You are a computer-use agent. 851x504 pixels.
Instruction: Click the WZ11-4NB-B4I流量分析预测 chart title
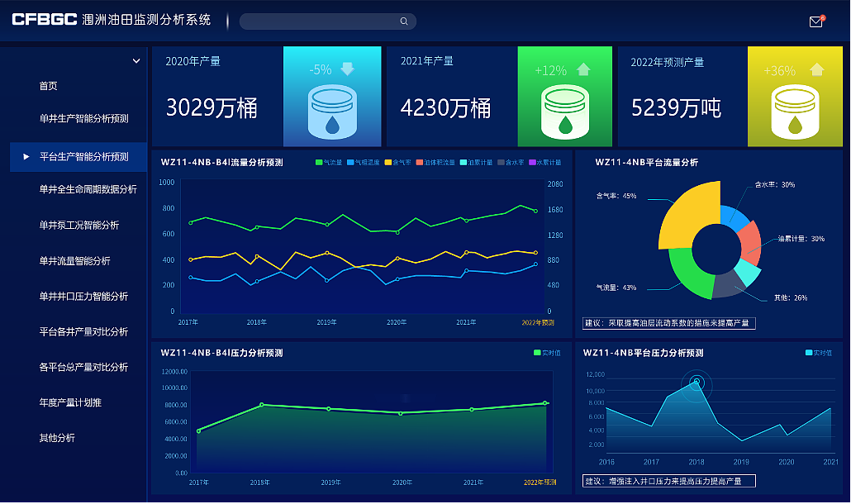(x=222, y=162)
